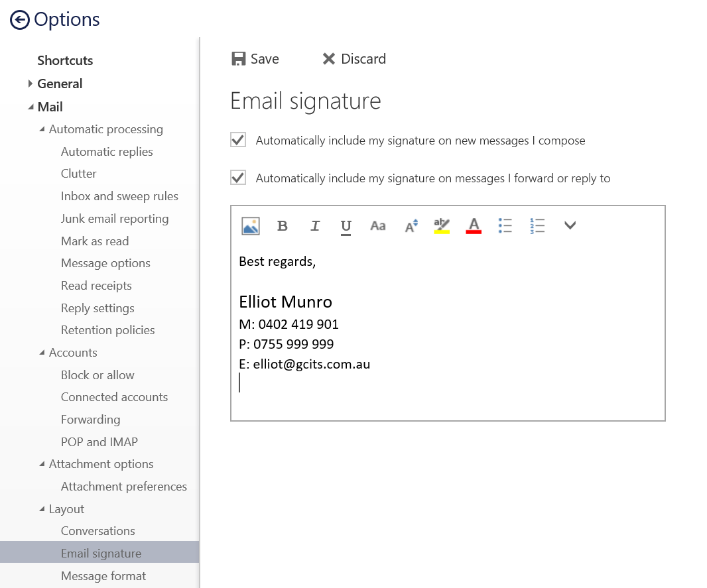Open Mark as read settings
The width and height of the screenshot is (707, 588).
tap(95, 241)
